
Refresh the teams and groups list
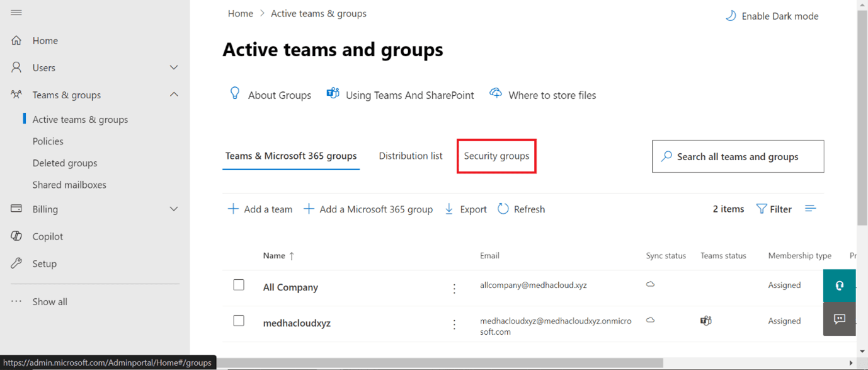pyautogui.click(x=521, y=209)
